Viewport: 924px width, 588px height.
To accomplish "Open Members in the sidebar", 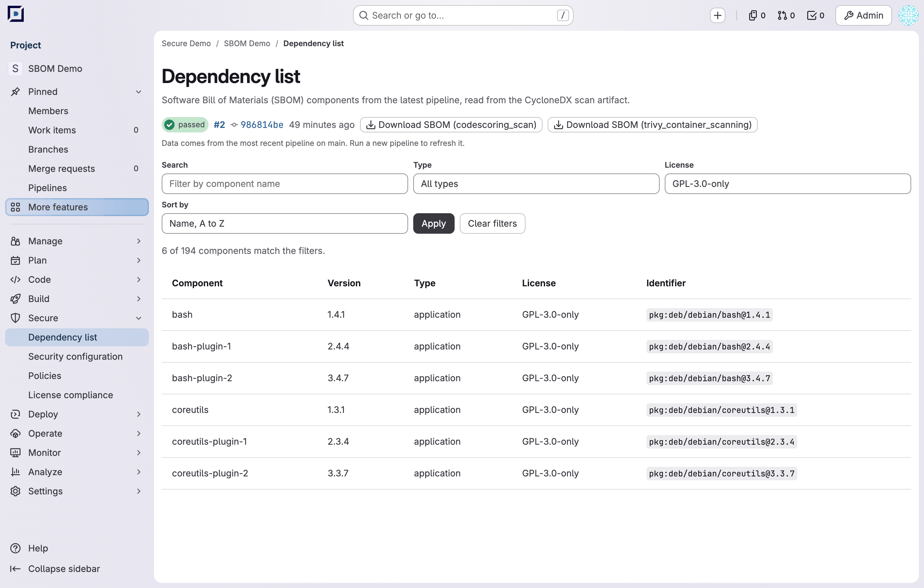I will (77, 111).
